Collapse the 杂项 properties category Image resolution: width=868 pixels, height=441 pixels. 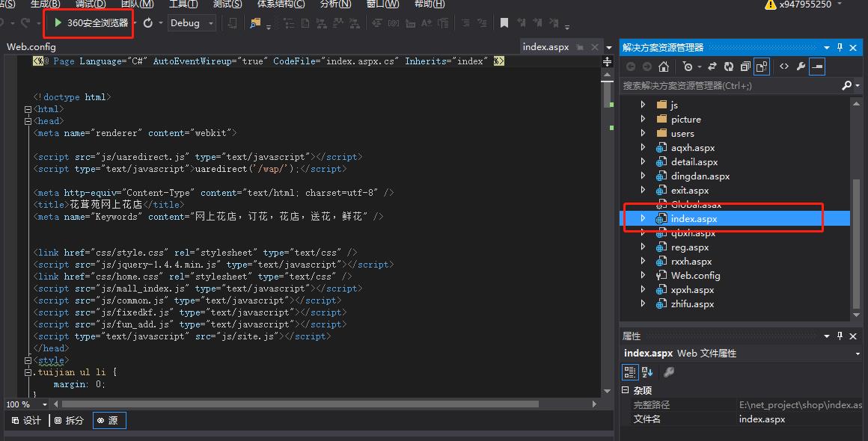click(x=626, y=390)
